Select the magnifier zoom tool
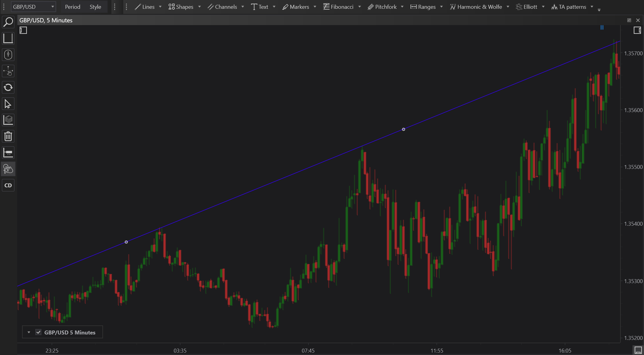644x355 pixels. click(x=8, y=22)
